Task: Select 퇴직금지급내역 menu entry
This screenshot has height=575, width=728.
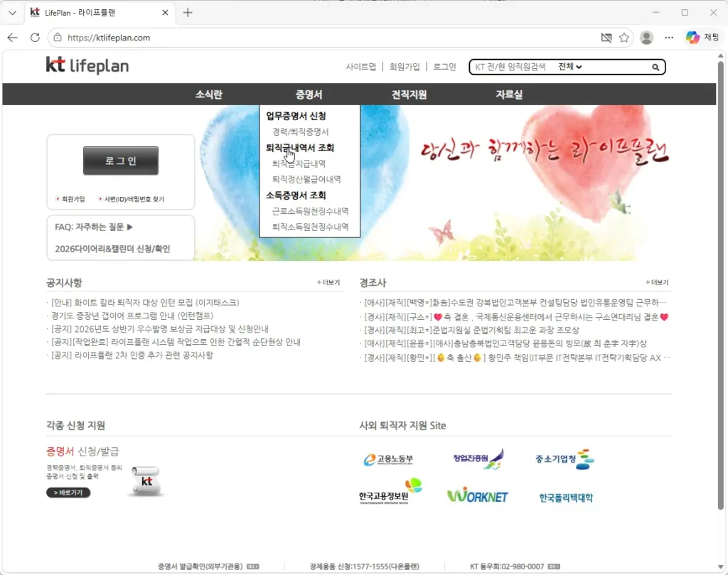Action: click(x=299, y=163)
